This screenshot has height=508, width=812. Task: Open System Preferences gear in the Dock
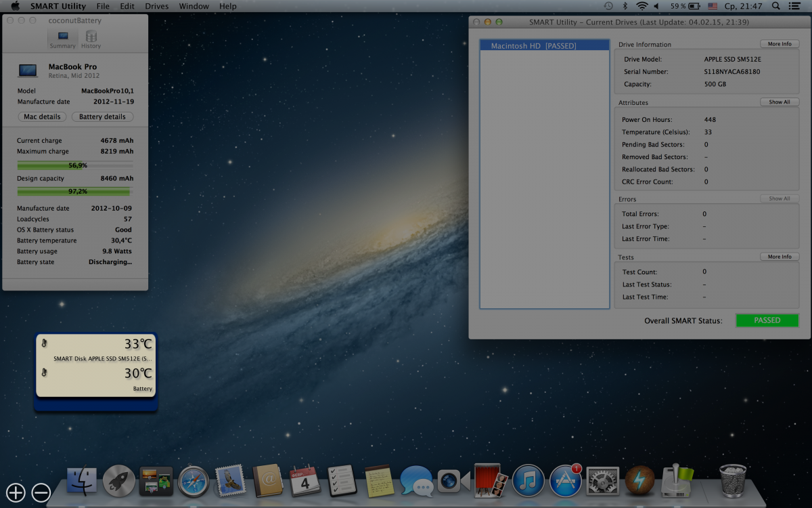point(602,482)
